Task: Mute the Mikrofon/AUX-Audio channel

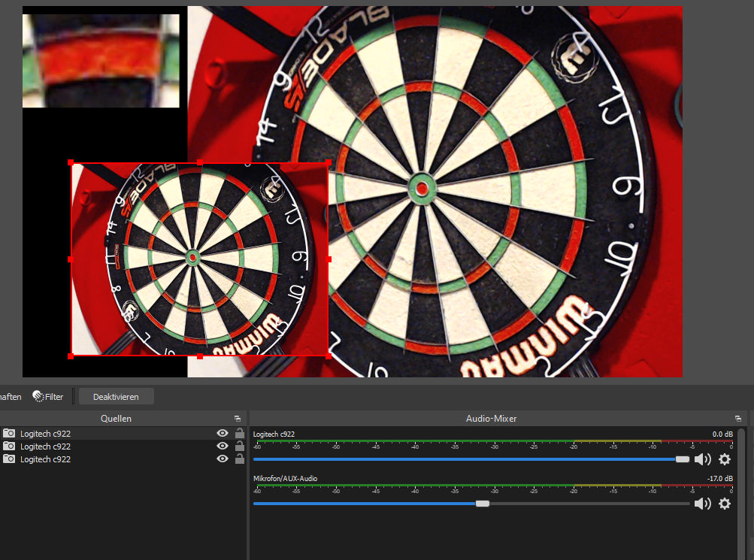Action: (x=702, y=504)
